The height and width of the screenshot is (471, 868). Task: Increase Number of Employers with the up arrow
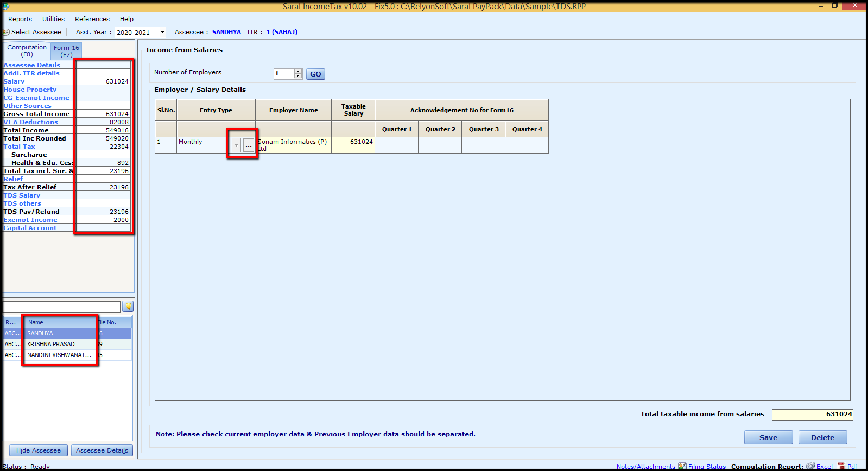tap(297, 71)
